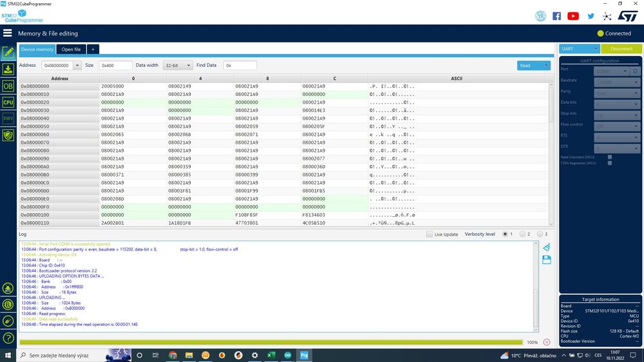
Task: Open Windows Start menu
Action: [x=8, y=355]
